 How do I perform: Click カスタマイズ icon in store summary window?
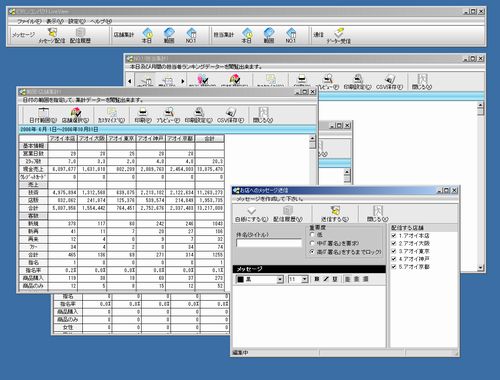tap(111, 115)
